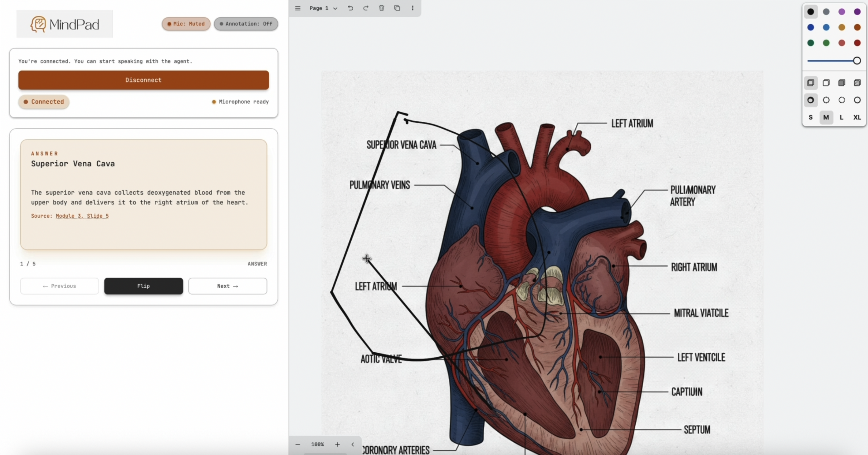Select the solid fill style icon
868x455 pixels.
(842, 83)
